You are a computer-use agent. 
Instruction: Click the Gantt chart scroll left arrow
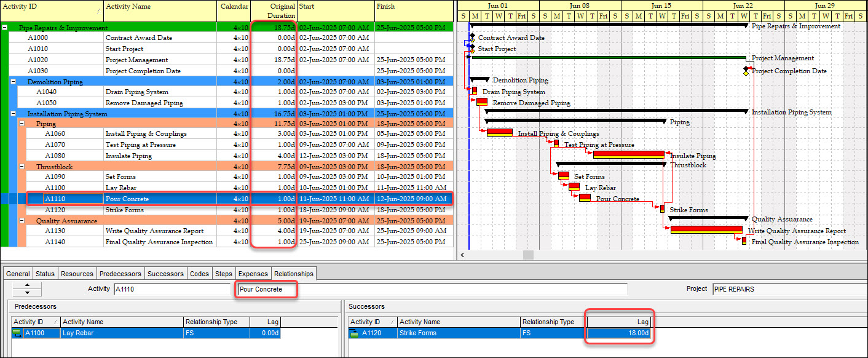(463, 254)
